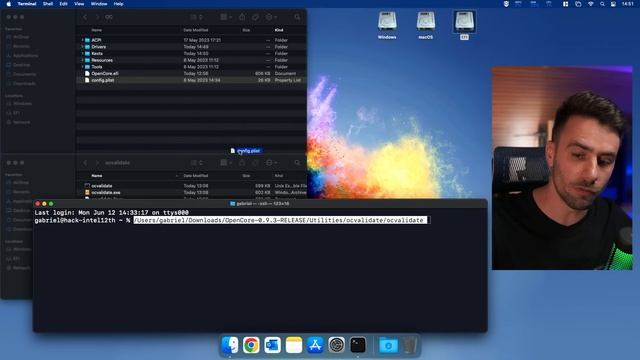Viewport: 640px width, 360px height.
Task: Go back in ocvalidate Finder window
Action: tap(85, 162)
